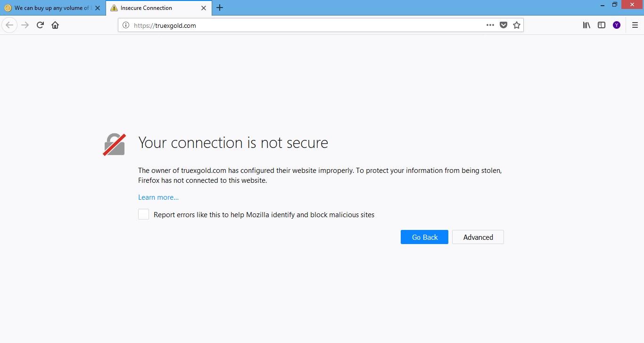Close the Insecure Connection tab
Screen dimensions: 644x343
204,8
